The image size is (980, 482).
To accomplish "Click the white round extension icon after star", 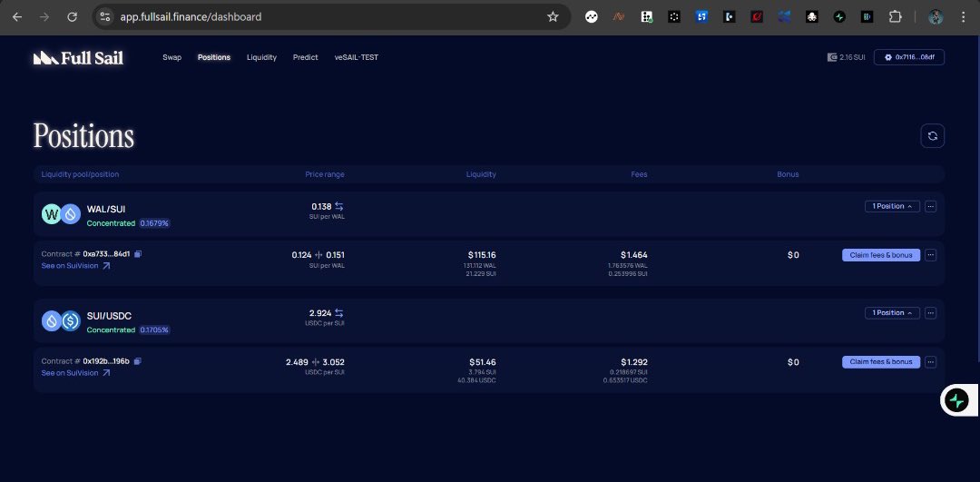I will [592, 17].
